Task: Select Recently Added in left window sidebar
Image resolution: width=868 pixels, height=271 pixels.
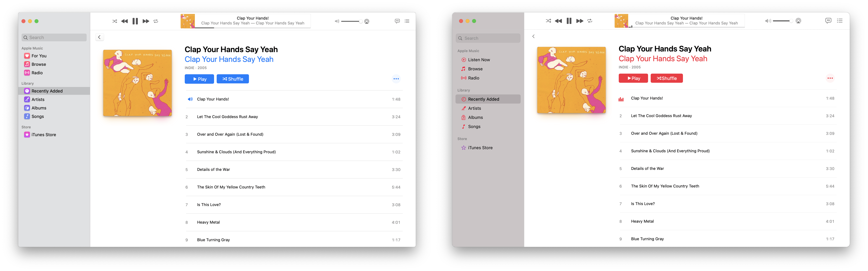Action: click(54, 91)
